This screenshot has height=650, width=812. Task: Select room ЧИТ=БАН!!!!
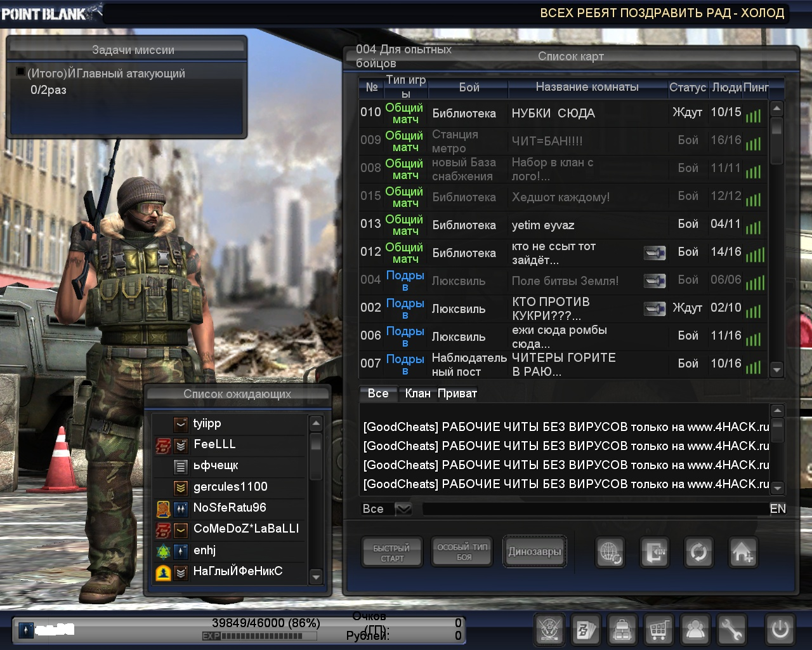point(563,141)
